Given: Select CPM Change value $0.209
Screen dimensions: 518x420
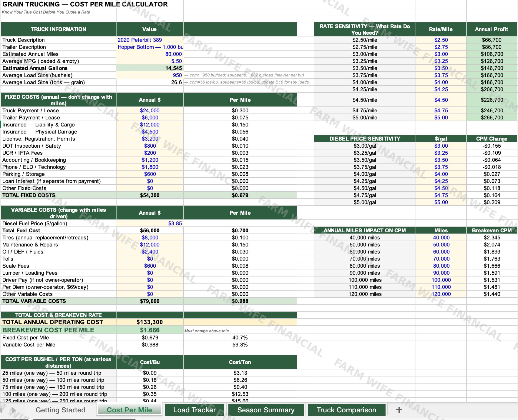Looking at the screenshot, I should pos(492,202).
